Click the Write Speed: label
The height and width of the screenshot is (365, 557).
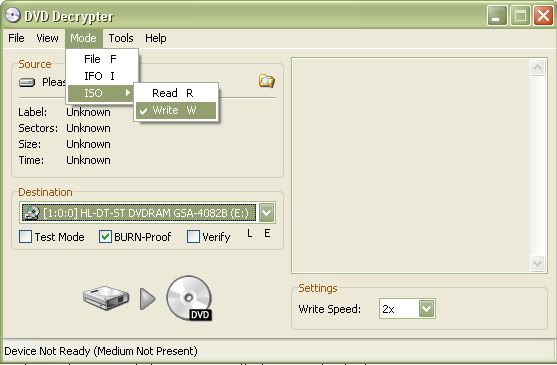click(x=330, y=309)
